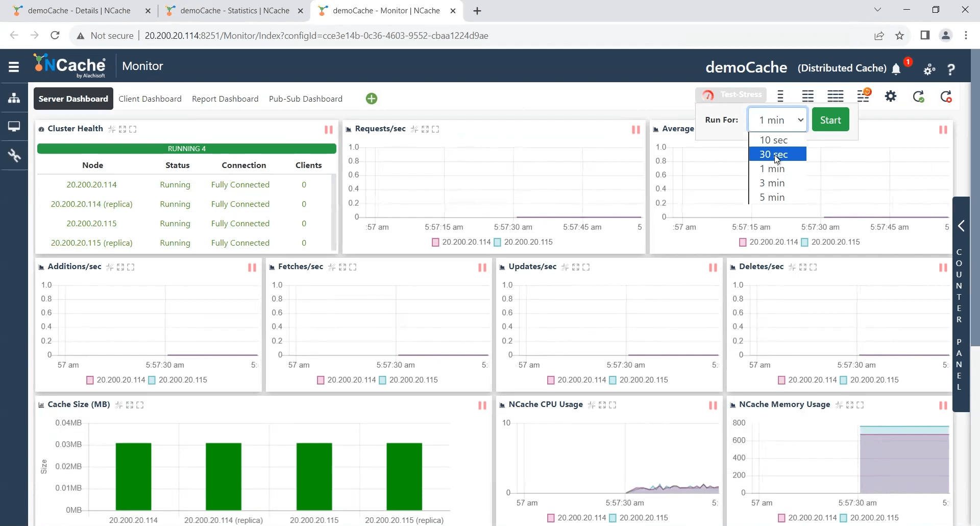
Task: Open the Client Dashboard tab
Action: (150, 99)
